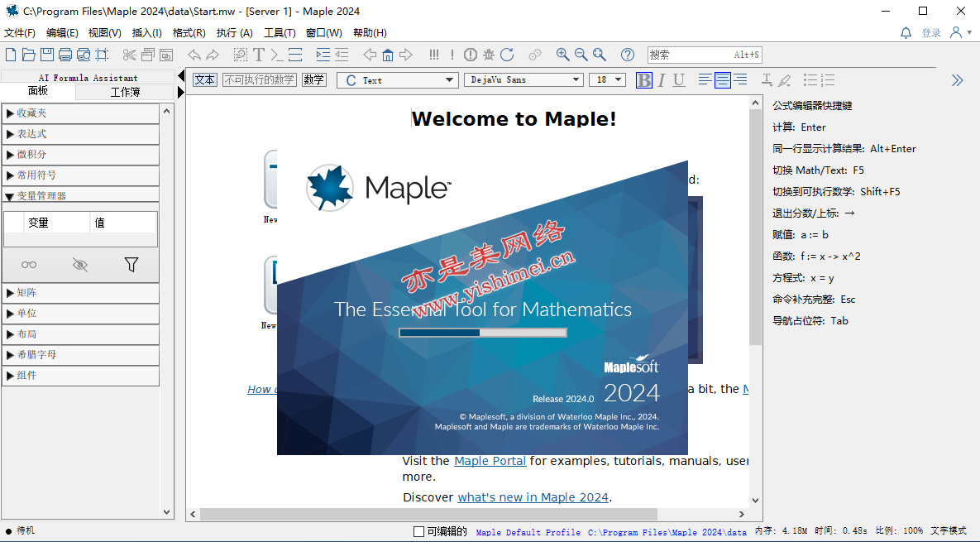Screen dimensions: 980x542
Task: Expand the 常用符号 palette
Action: [x=80, y=175]
